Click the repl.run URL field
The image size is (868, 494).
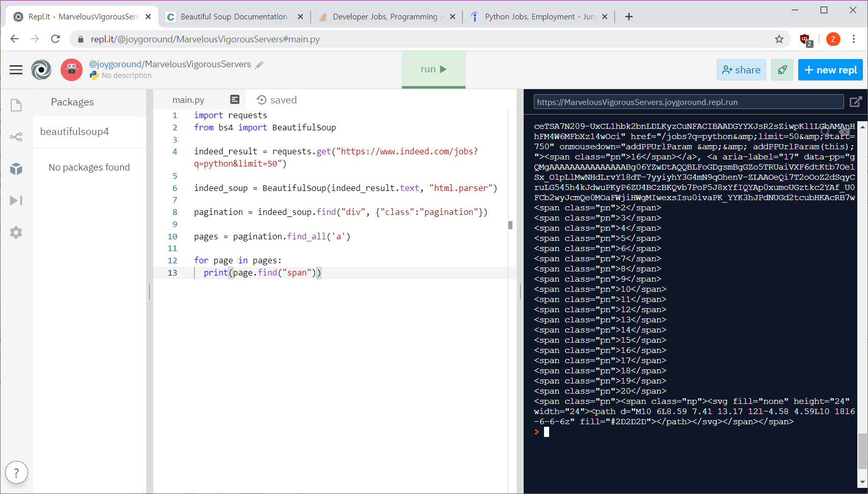click(x=688, y=102)
